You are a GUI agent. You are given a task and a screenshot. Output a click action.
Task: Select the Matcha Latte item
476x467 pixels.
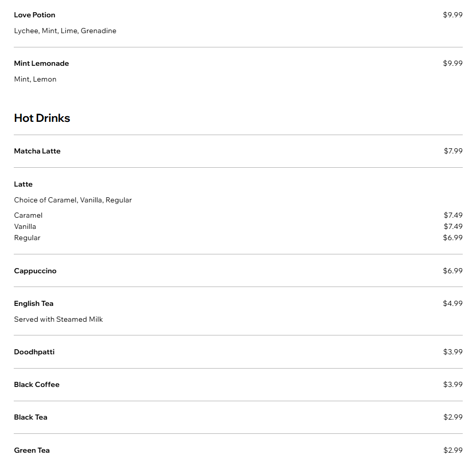[x=238, y=151]
